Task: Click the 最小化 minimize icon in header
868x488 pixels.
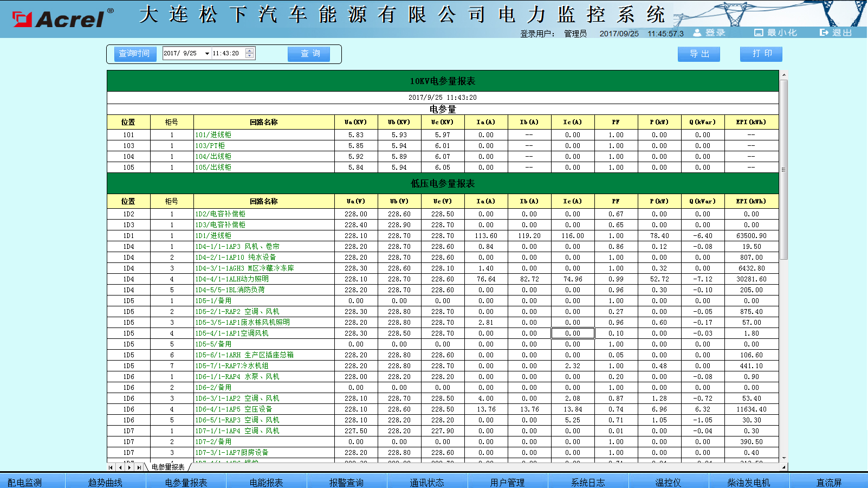Action: point(759,33)
